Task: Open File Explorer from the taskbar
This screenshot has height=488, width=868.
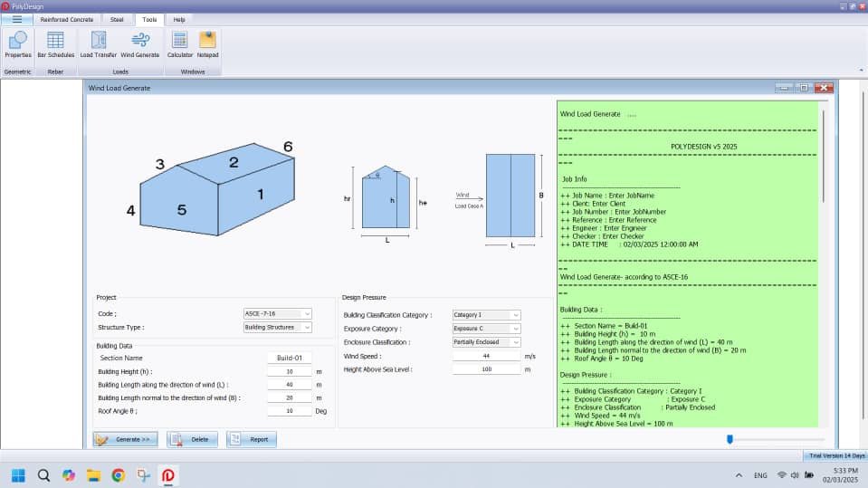Action: (x=93, y=475)
